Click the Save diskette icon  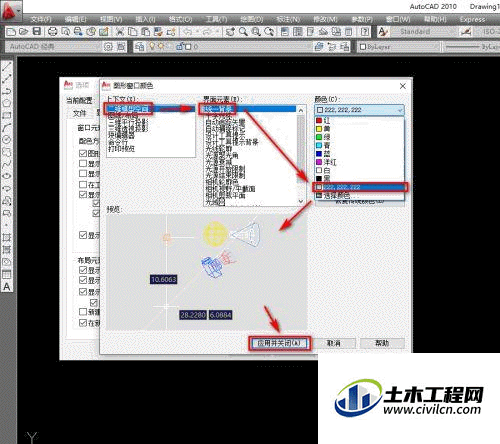(x=37, y=32)
